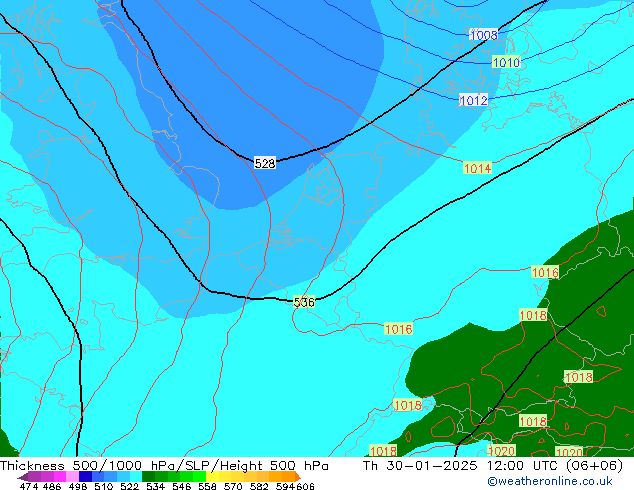Pick the bright yellow legend swatch above 558
The image size is (634, 490).
212,476
